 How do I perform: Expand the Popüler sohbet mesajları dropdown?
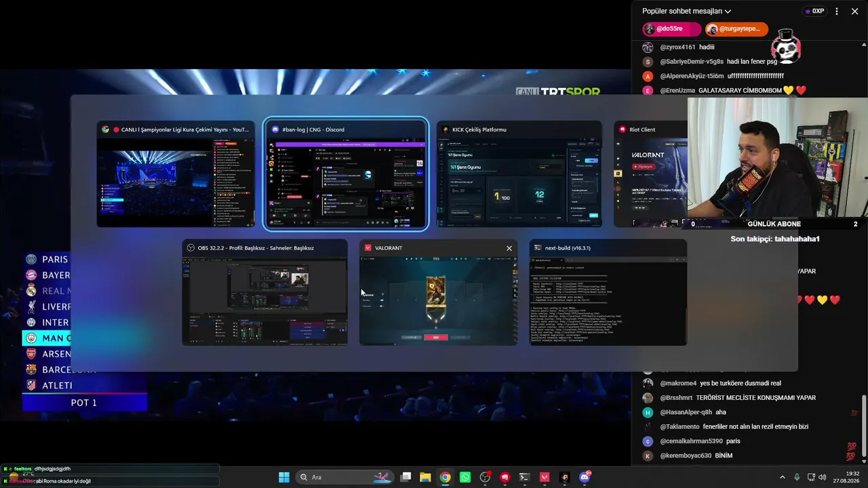(x=686, y=12)
